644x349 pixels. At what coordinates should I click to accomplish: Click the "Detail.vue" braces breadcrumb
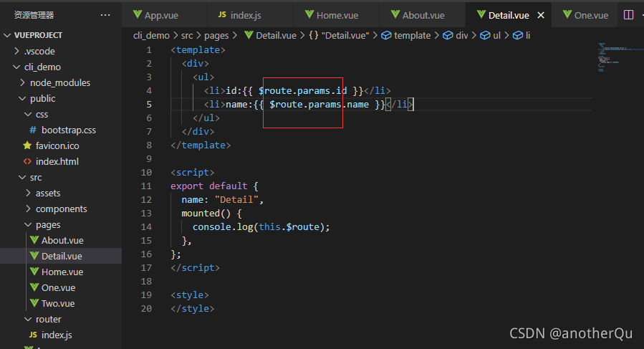pos(339,36)
